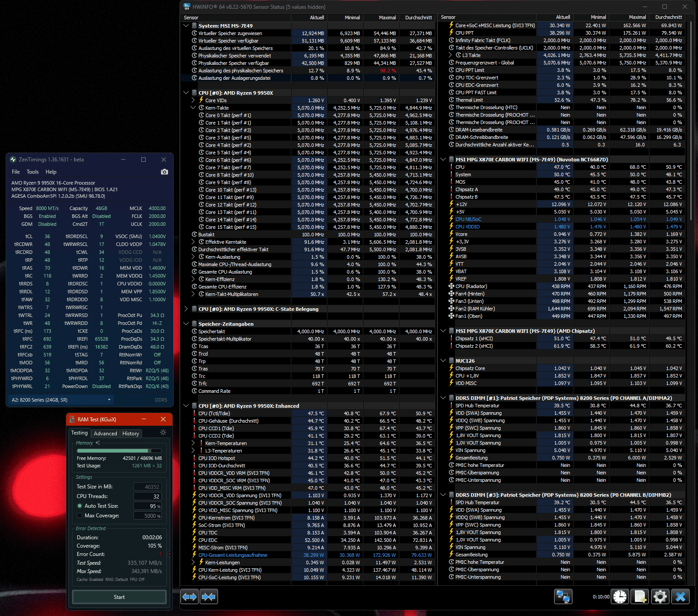
Task: Click the CPU Threads input field
Action: tap(147, 496)
